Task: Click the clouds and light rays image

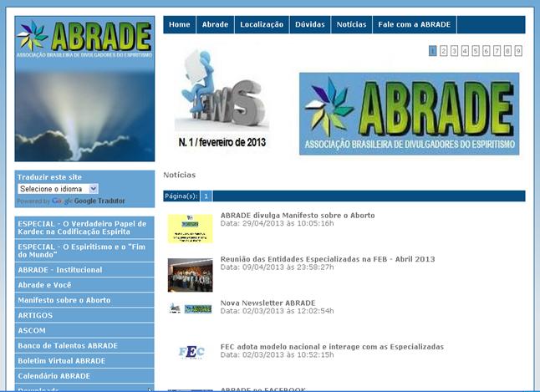Action: (x=84, y=115)
